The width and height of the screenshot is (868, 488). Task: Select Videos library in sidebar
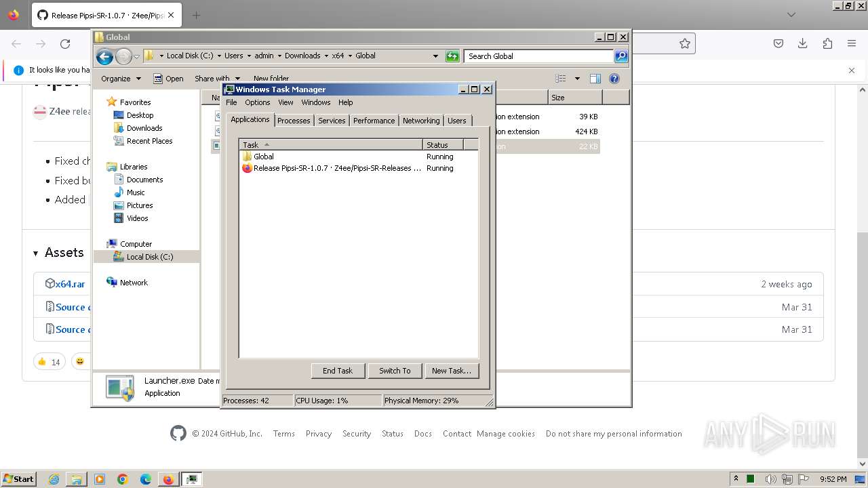137,218
